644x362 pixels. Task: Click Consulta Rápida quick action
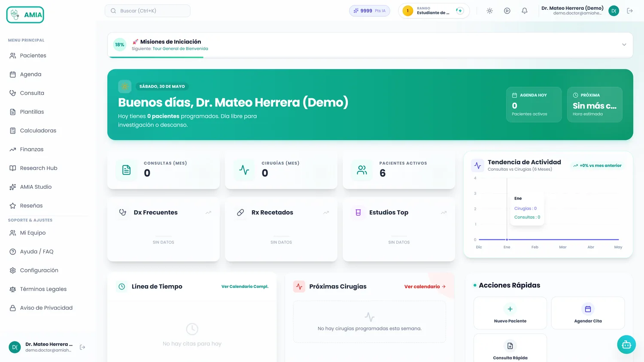pyautogui.click(x=510, y=348)
